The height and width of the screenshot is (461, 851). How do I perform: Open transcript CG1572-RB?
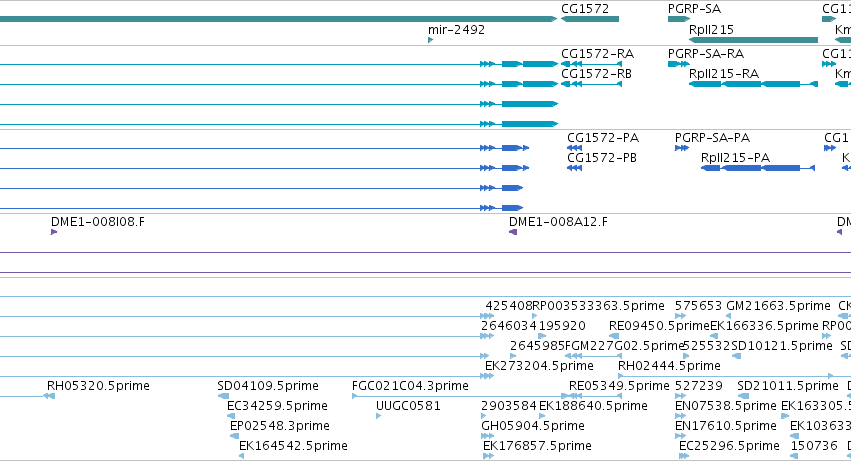[x=596, y=74]
